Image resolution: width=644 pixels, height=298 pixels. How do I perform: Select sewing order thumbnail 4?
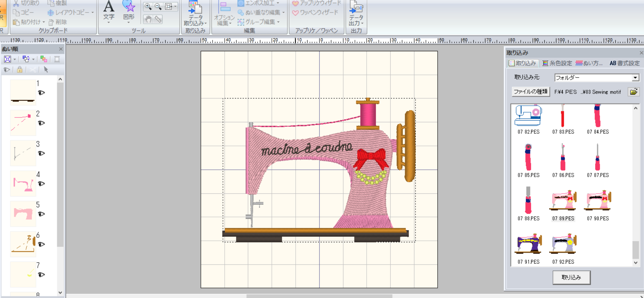(x=23, y=184)
